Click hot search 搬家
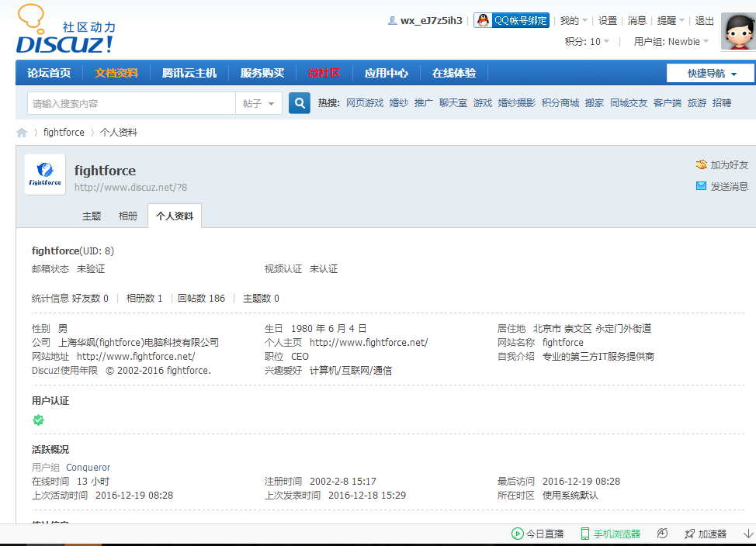 (x=595, y=102)
